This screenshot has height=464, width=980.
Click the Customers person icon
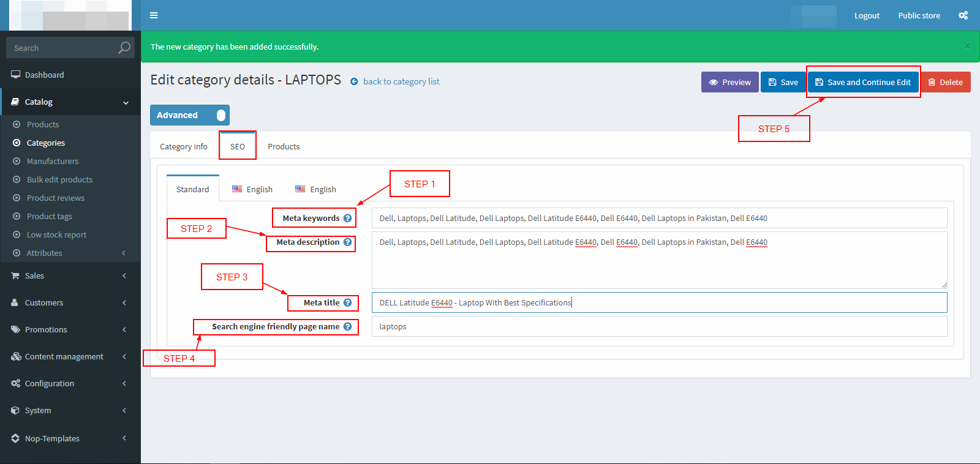[15, 302]
